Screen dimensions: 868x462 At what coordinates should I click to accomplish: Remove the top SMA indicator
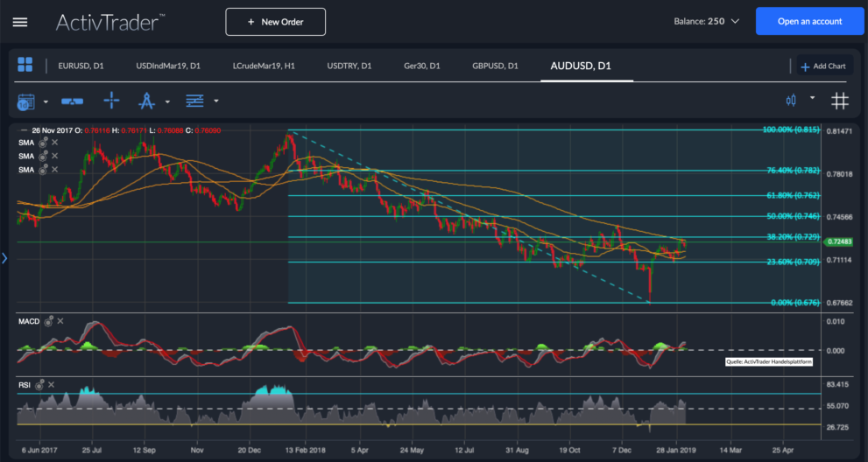55,143
